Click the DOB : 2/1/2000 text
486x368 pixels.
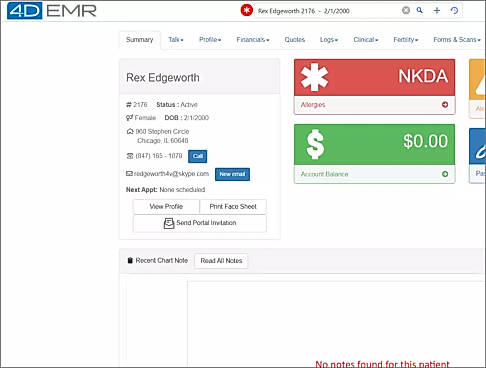tap(187, 118)
